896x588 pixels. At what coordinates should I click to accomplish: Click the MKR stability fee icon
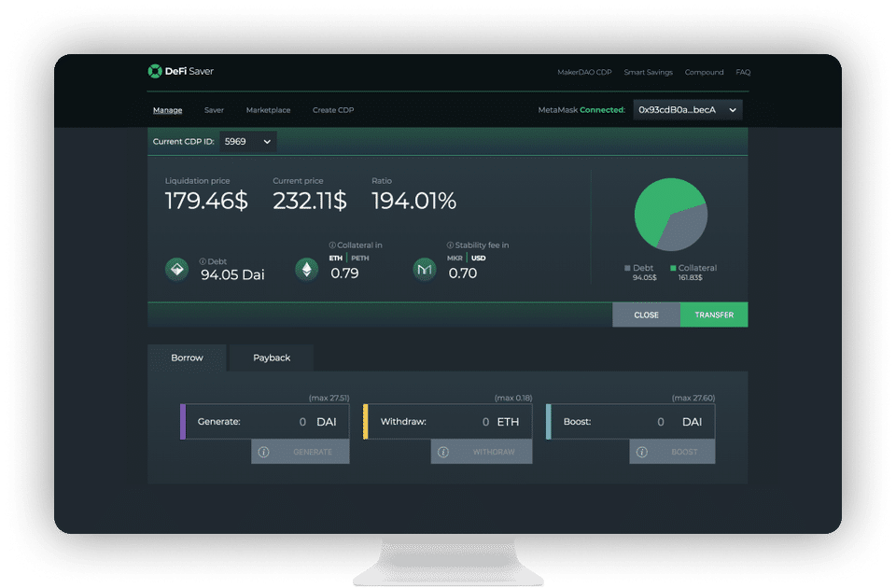click(425, 269)
